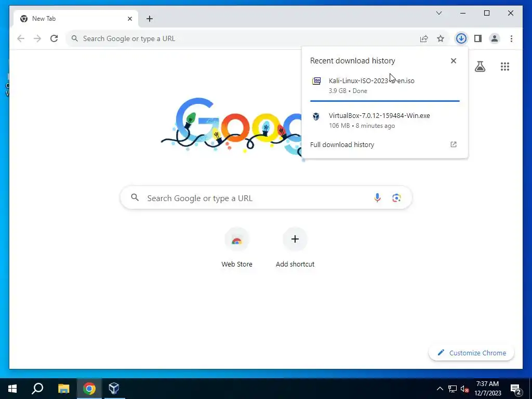
Task: Close the Recent download history popup
Action: click(453, 61)
